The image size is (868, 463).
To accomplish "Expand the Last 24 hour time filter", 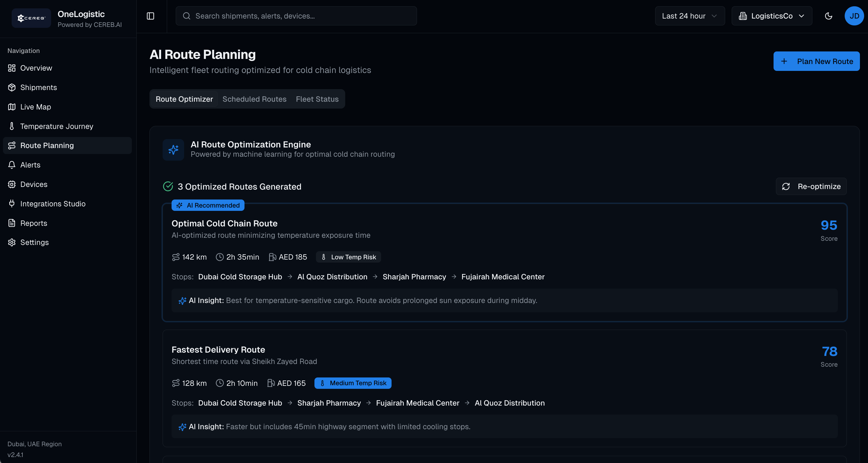I will point(690,16).
